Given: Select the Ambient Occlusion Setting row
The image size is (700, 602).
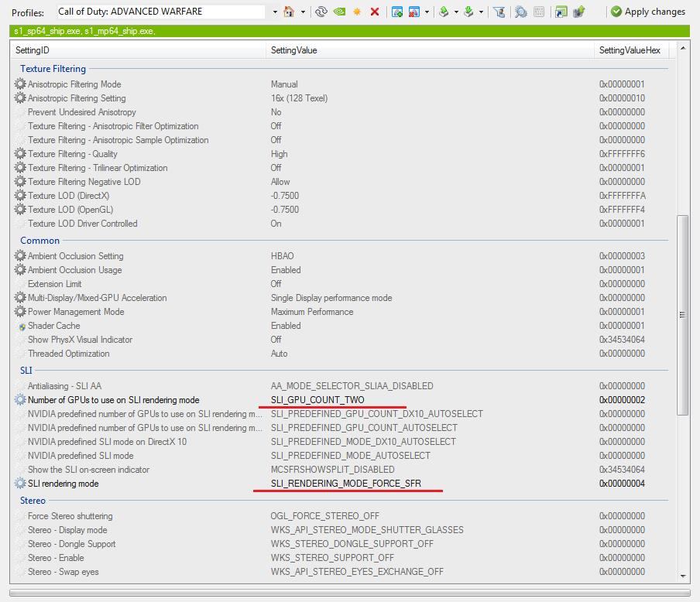Looking at the screenshot, I should 339,255.
